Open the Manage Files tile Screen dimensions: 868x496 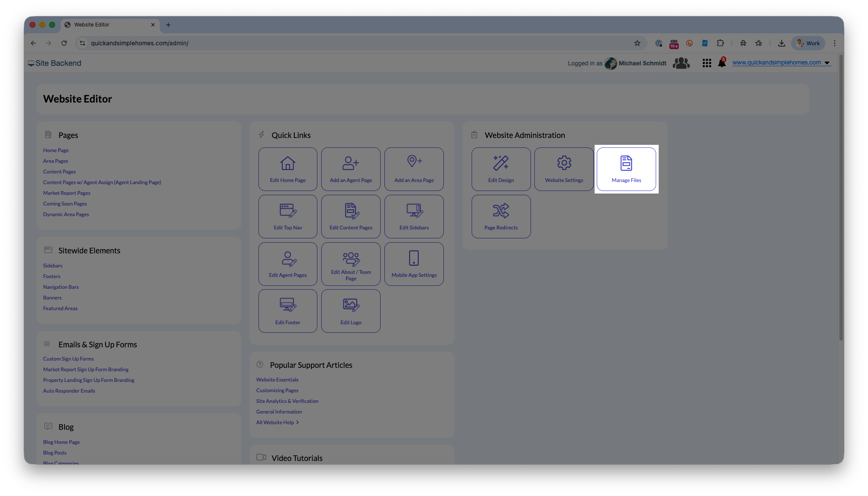(626, 169)
